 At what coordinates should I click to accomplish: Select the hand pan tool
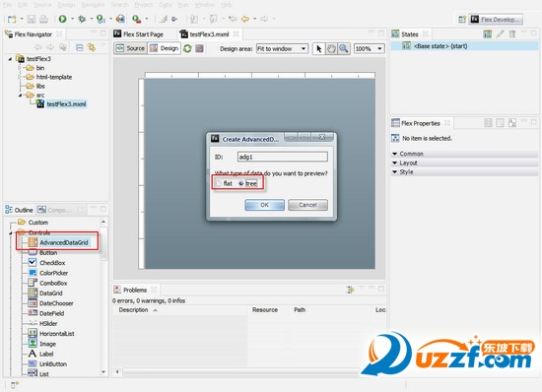tap(331, 48)
